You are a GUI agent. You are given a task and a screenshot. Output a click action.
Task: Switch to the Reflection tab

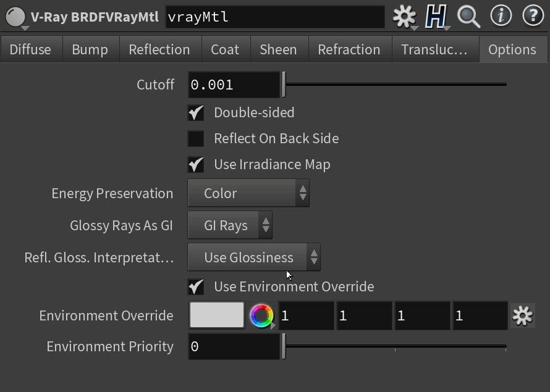coord(160,49)
